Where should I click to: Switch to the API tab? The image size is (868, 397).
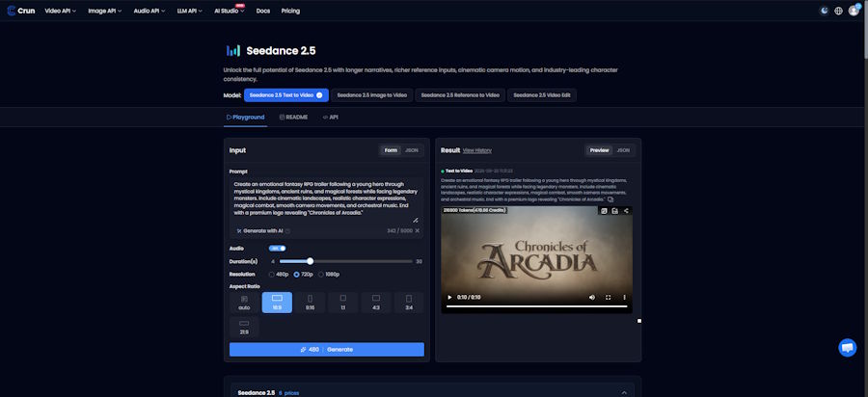coord(331,118)
